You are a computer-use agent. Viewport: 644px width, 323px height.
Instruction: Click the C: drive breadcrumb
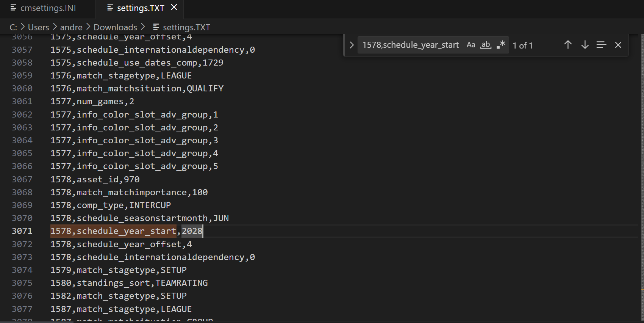(13, 27)
